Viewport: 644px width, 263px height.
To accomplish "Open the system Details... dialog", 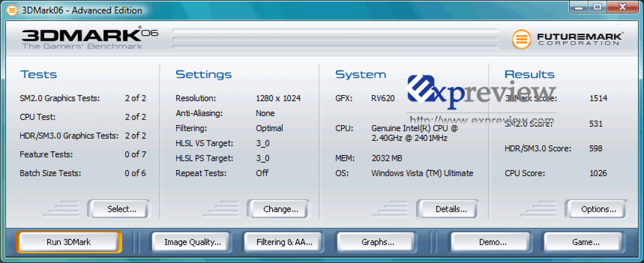I will click(448, 209).
